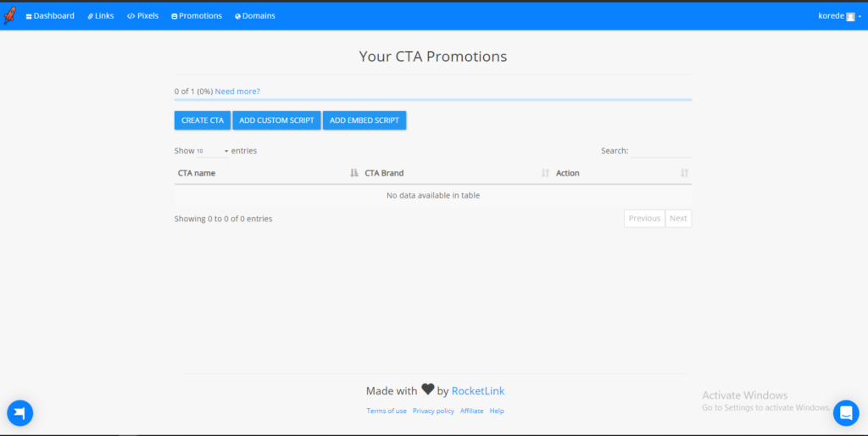Follow the Need more? link
Viewport: 868px width, 436px height.
click(237, 92)
